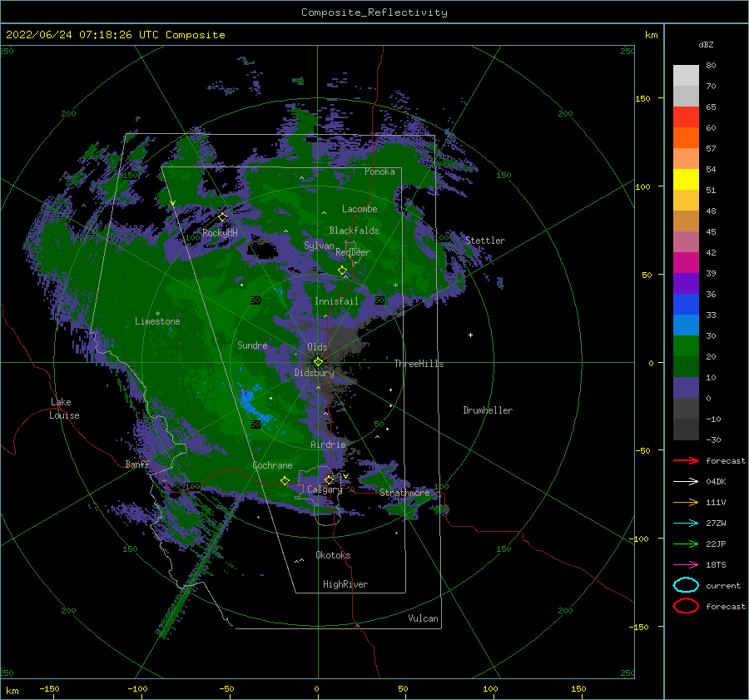Click the Sundre city label
The height and width of the screenshot is (700, 749).
253,345
